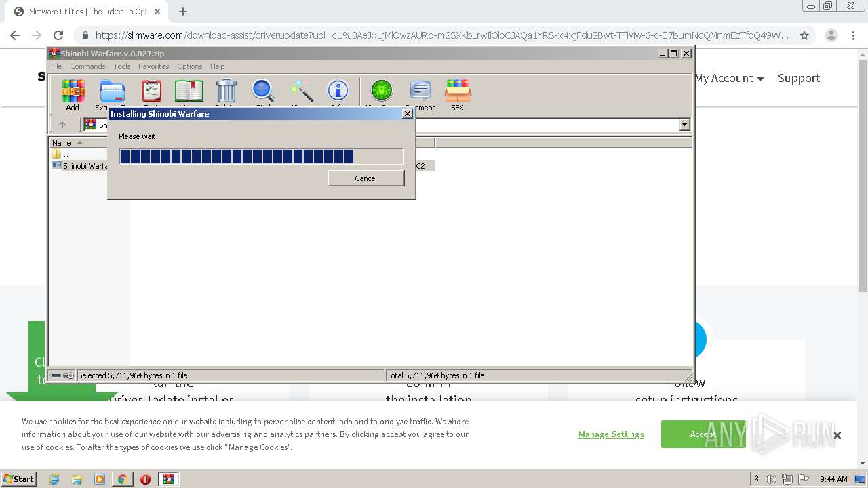Click the Find magnifier icon
The height and width of the screenshot is (488, 868).
click(x=263, y=91)
